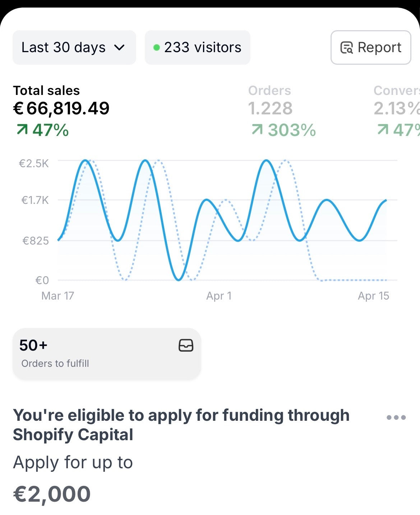The image size is (420, 515).
Task: Tap the €66,819.49 total sales amount
Action: pos(61,109)
